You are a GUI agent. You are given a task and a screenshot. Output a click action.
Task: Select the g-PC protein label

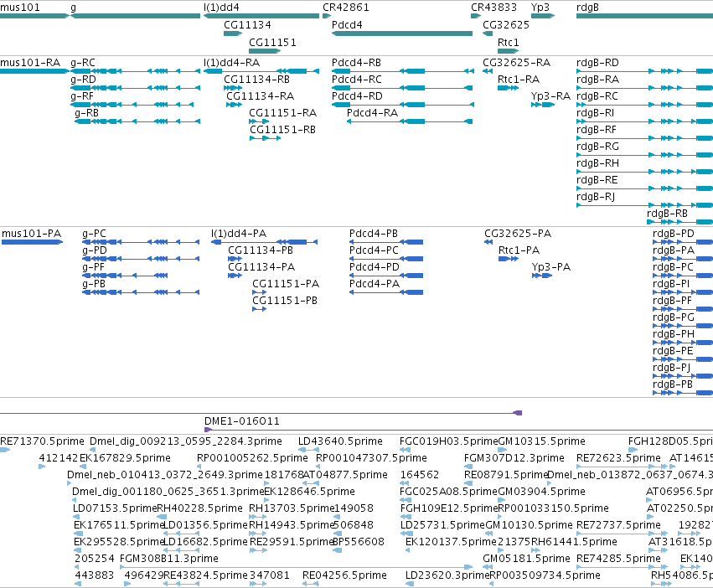coord(94,234)
